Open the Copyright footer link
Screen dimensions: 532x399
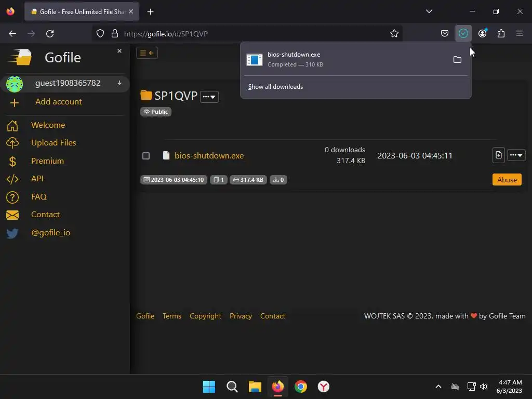click(x=205, y=316)
